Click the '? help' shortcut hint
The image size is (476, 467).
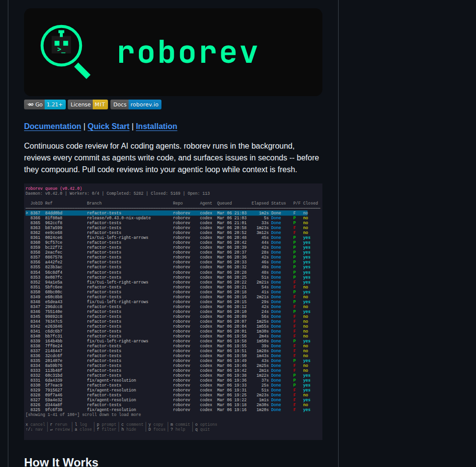(178, 429)
